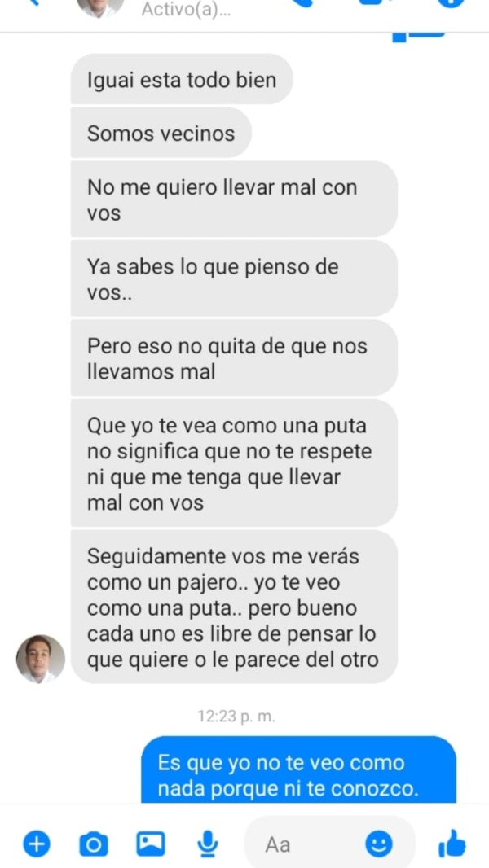Tap the blue reply "Es que yo no te veo" bubble
Image resolution: width=489 pixels, height=868 pixels.
(x=298, y=770)
